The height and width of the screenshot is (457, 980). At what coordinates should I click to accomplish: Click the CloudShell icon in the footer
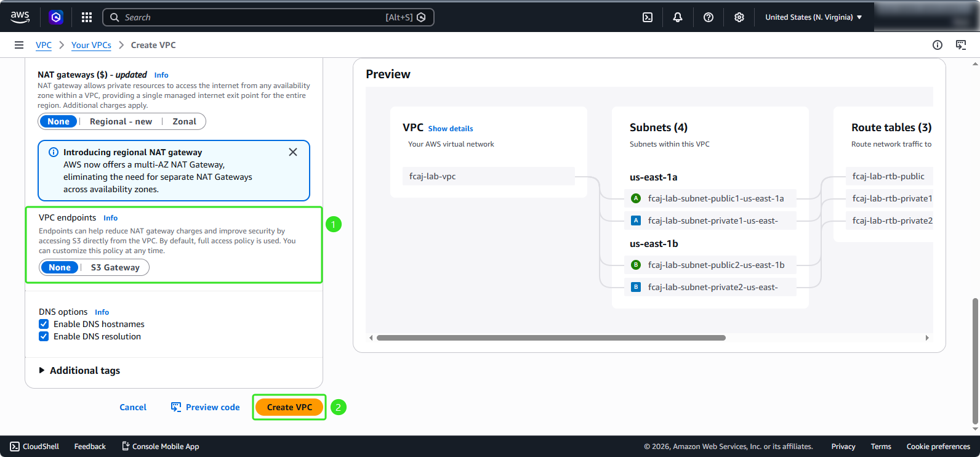click(15, 447)
